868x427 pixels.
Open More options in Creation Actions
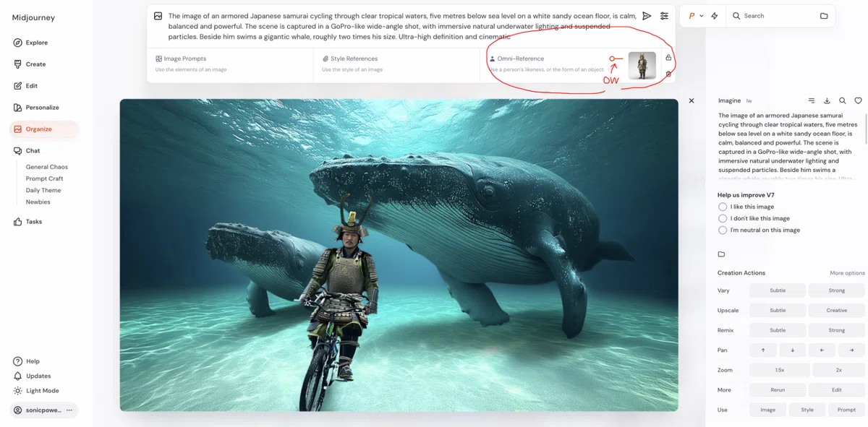(x=847, y=273)
